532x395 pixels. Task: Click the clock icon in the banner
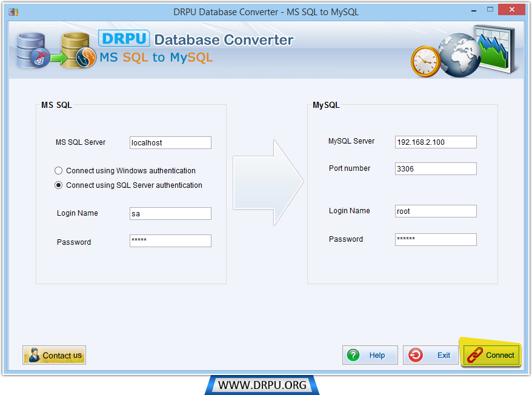pyautogui.click(x=425, y=61)
